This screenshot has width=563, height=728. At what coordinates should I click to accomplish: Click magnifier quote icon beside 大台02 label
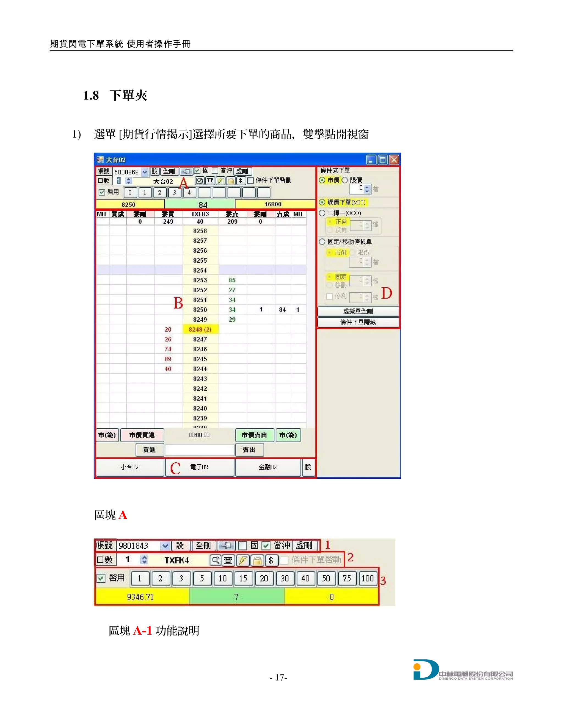[x=200, y=181]
